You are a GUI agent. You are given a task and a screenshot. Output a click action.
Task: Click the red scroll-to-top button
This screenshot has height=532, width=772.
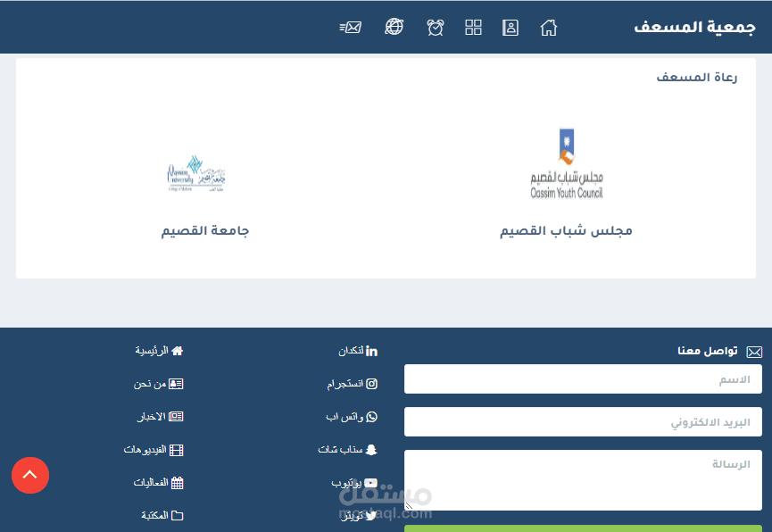[x=30, y=476]
